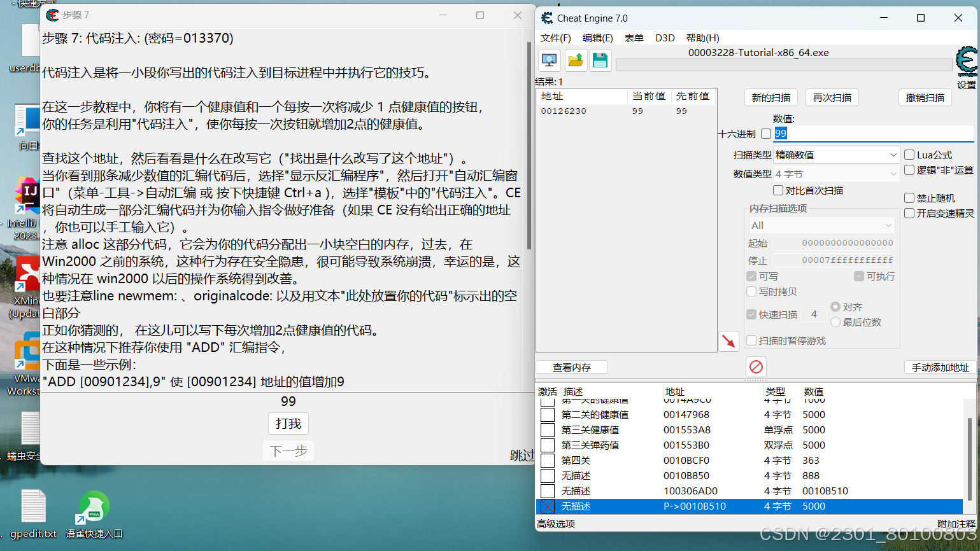Viewport: 980px width, 551px height.
Task: Click the tutorial text vertical scrollbar
Action: [529, 145]
